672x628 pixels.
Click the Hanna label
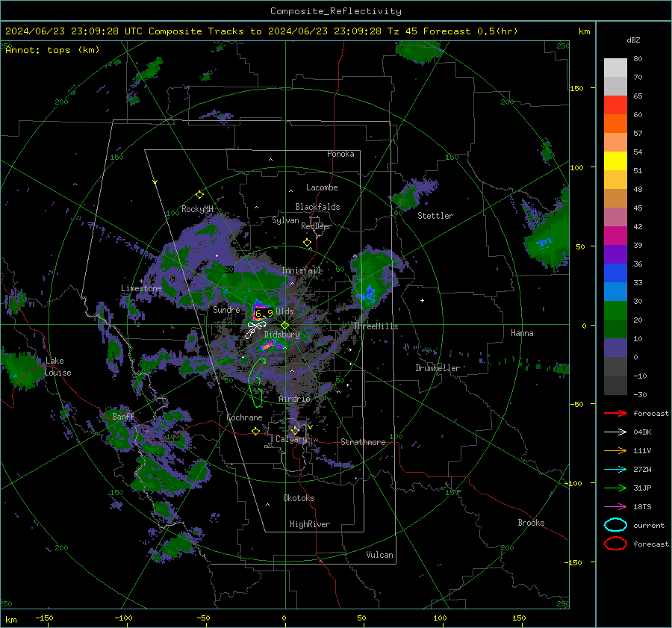pyautogui.click(x=522, y=333)
